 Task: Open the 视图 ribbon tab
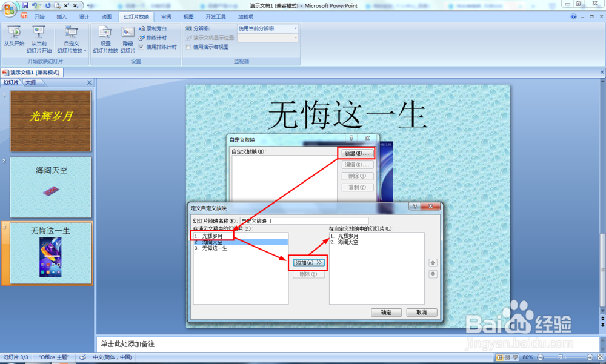tap(188, 16)
